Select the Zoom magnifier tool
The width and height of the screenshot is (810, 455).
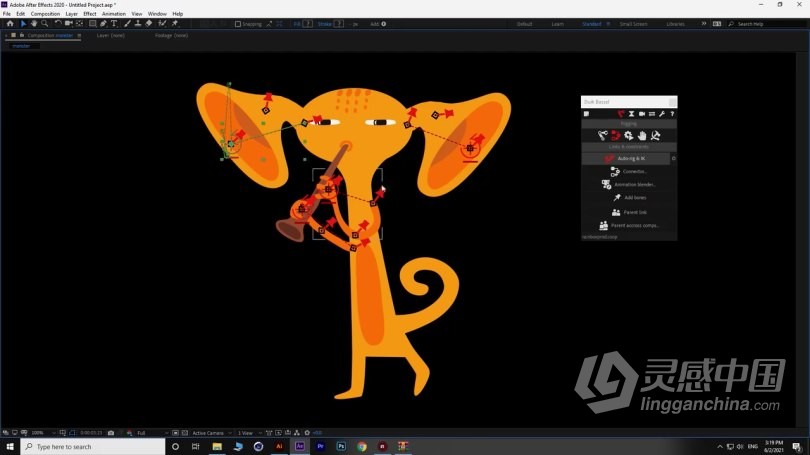(x=45, y=24)
